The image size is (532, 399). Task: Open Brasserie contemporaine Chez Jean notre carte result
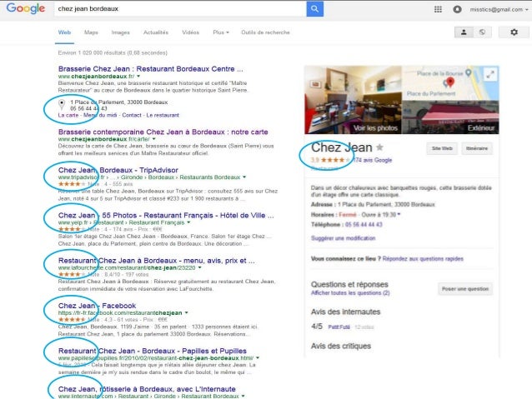[x=163, y=132]
